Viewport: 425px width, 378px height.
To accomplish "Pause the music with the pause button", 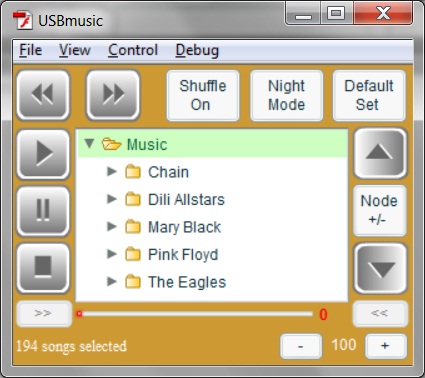I will point(43,211).
